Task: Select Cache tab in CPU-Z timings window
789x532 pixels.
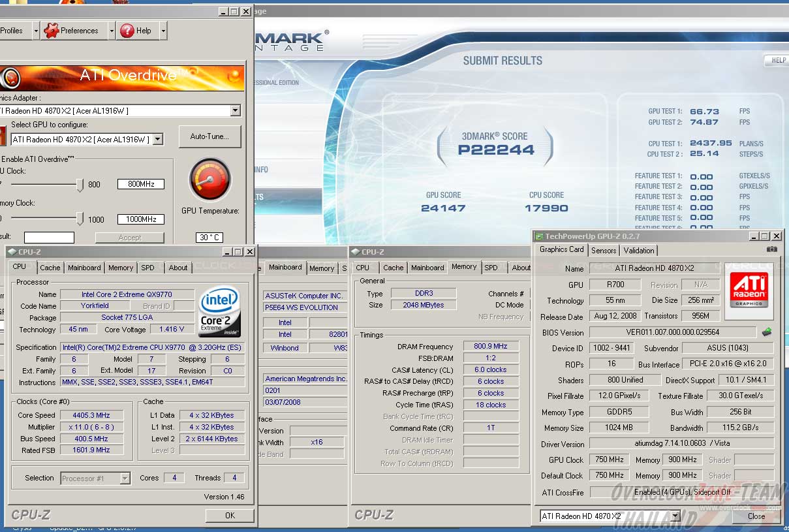Action: [x=393, y=268]
